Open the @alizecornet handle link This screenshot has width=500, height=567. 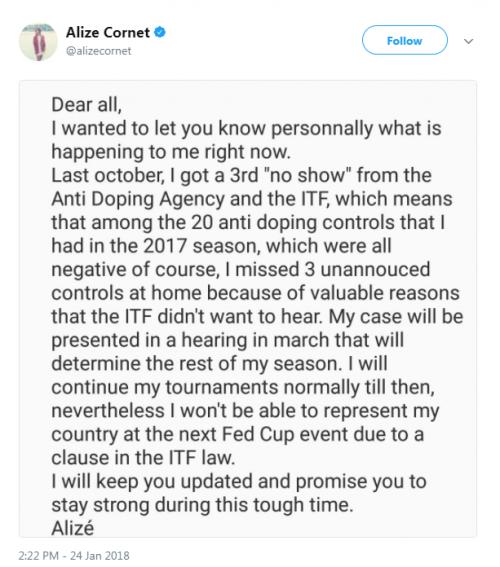[98, 51]
